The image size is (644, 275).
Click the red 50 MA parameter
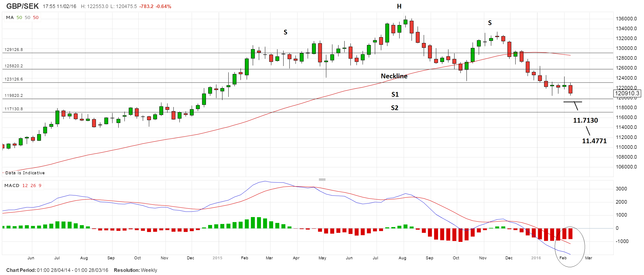(x=36, y=17)
